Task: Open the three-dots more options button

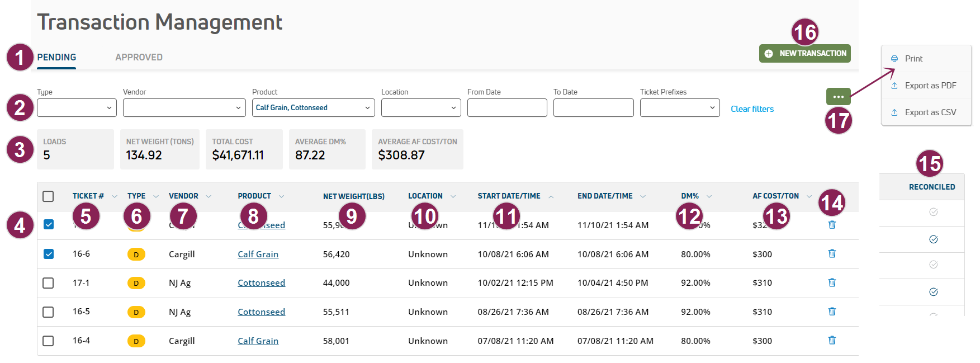Action: (838, 97)
